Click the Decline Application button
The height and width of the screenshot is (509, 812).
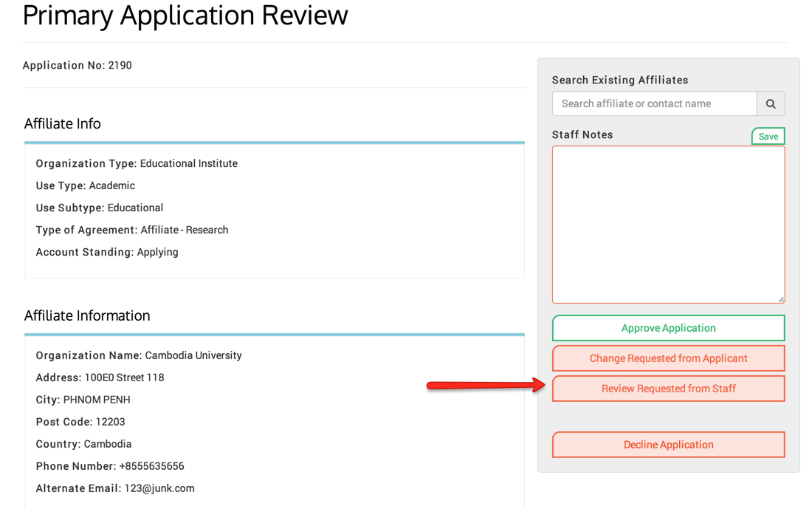(x=669, y=445)
